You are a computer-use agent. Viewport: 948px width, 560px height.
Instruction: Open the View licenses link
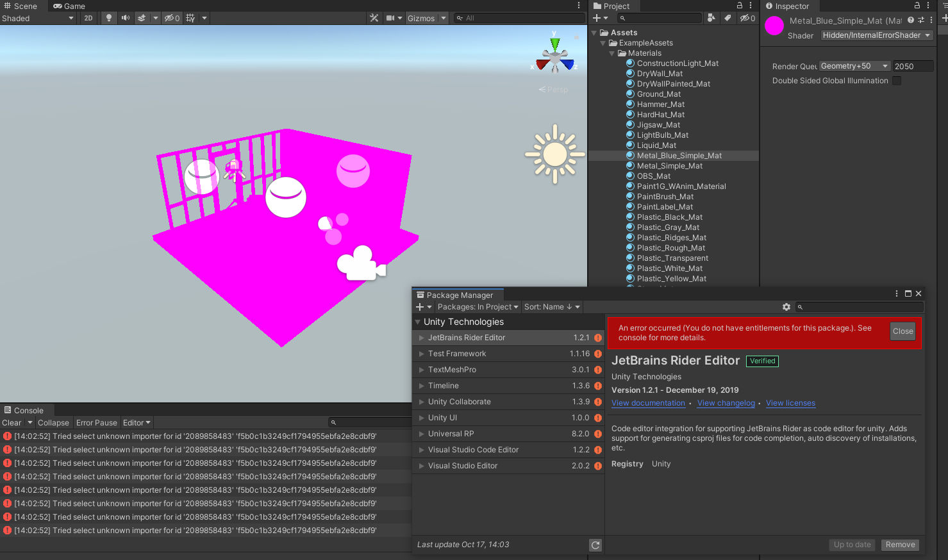[790, 403]
